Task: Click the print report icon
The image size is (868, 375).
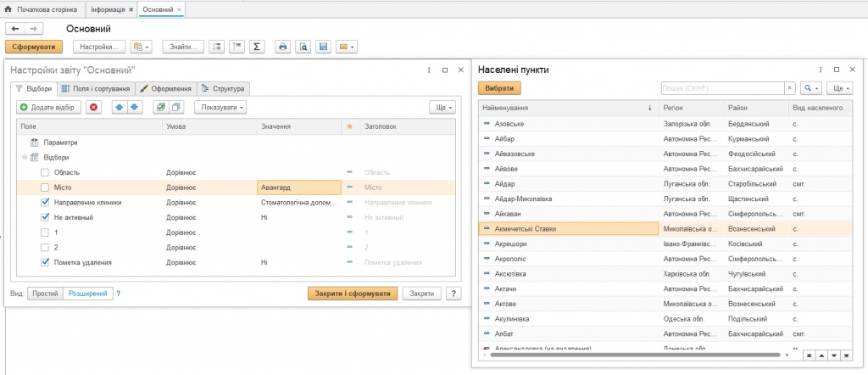Action: [x=283, y=47]
